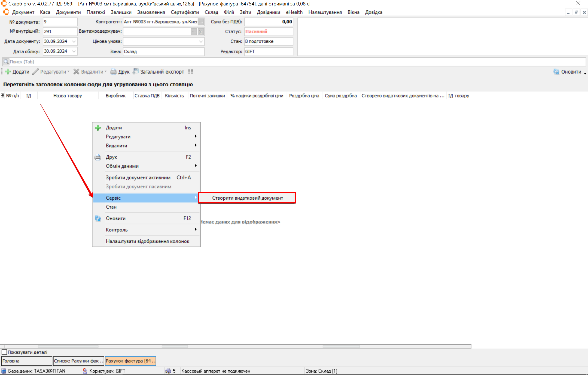Screen dimensions: 588x375
Task: Choose Зробити документ активним from the context menu
Action: pyautogui.click(x=138, y=178)
